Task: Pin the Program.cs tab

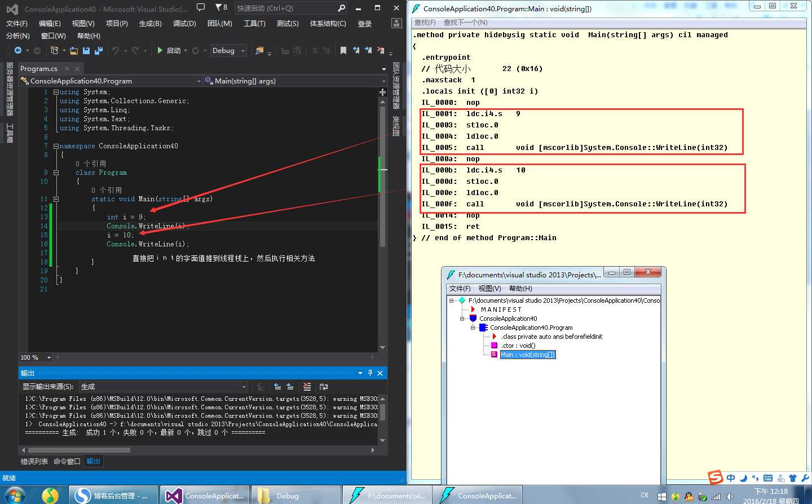Action: [67, 69]
